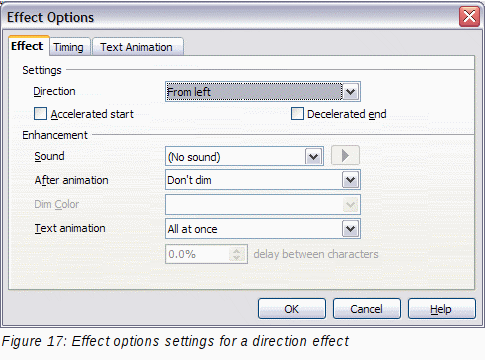The height and width of the screenshot is (360, 485).
Task: Close the Effect Options dialog
Action: (x=469, y=16)
